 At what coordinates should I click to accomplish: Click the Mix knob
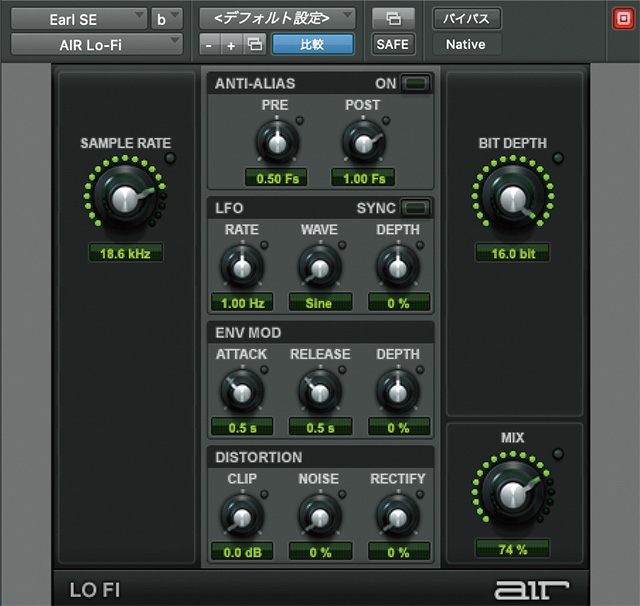[x=513, y=494]
